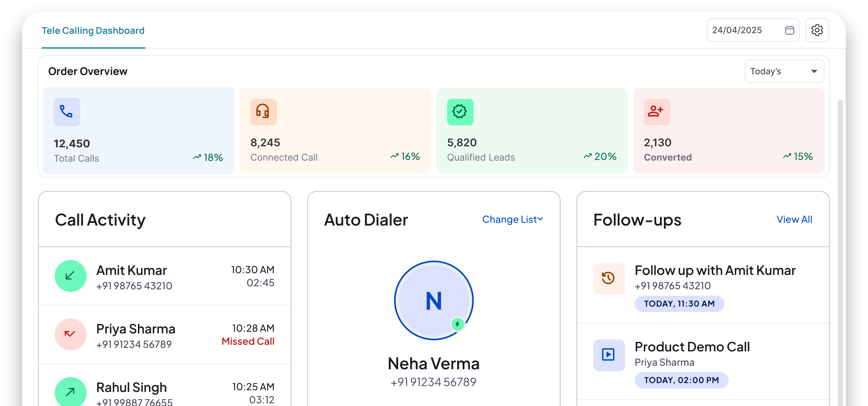Click the Missed Call status text
This screenshot has width=868, height=406.
(248, 342)
